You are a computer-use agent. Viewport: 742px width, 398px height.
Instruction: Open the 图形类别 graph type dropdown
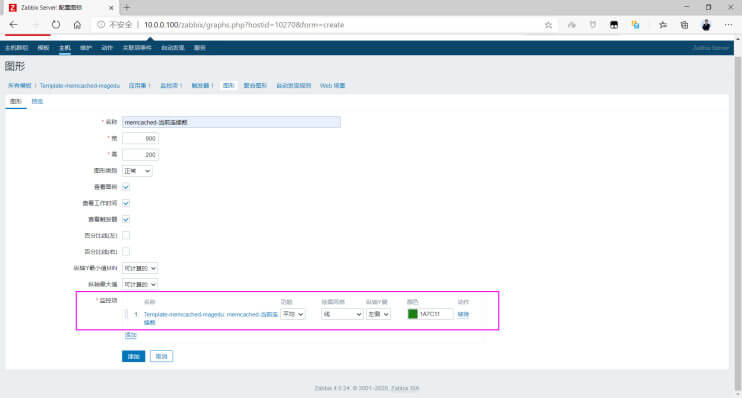pos(137,171)
